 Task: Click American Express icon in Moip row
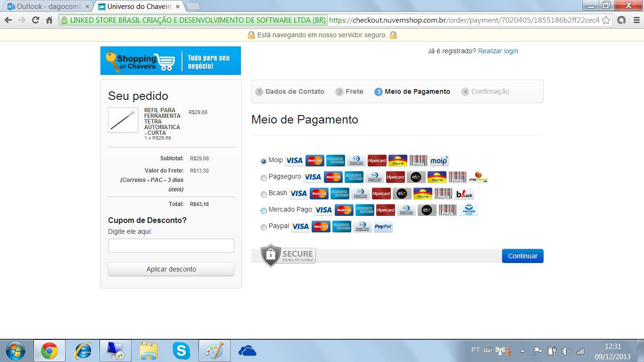336,161
